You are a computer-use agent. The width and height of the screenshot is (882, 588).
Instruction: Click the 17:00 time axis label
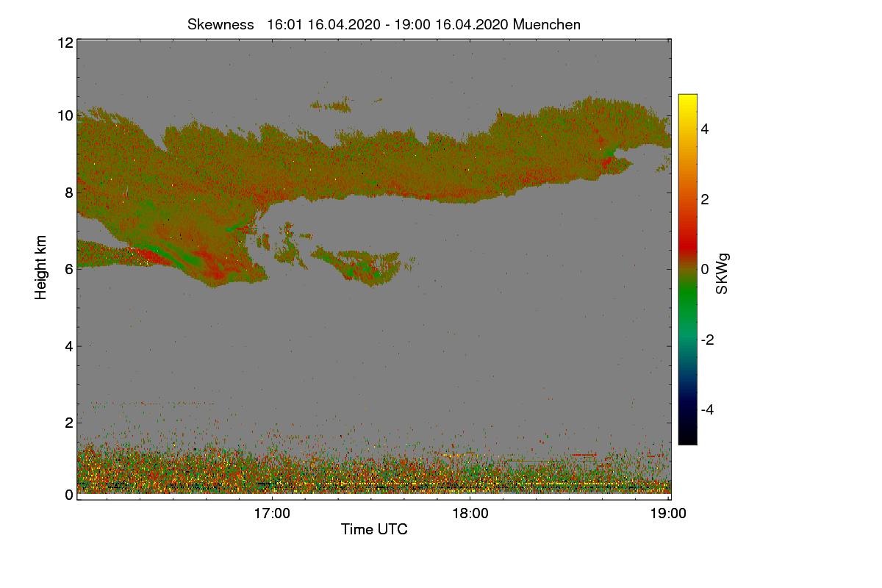[273, 513]
